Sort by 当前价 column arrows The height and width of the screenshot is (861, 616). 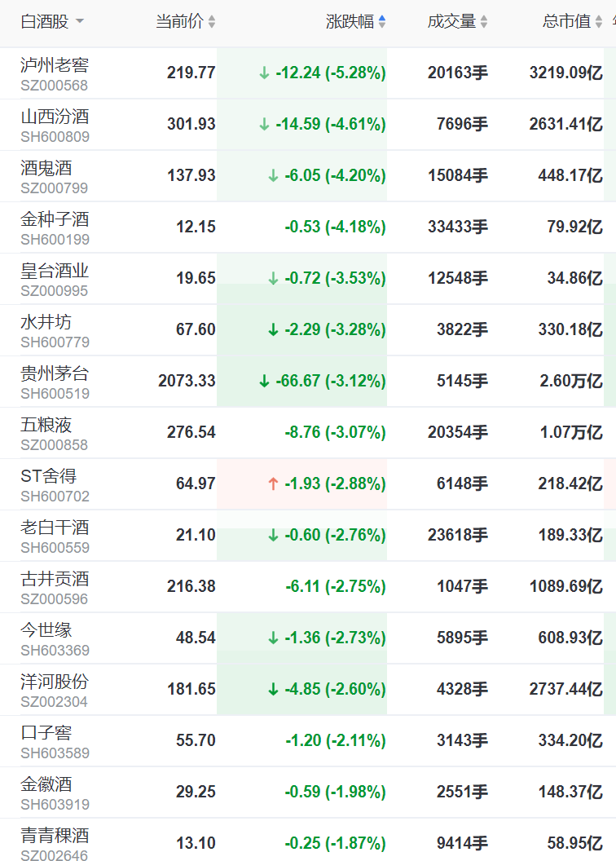click(212, 23)
